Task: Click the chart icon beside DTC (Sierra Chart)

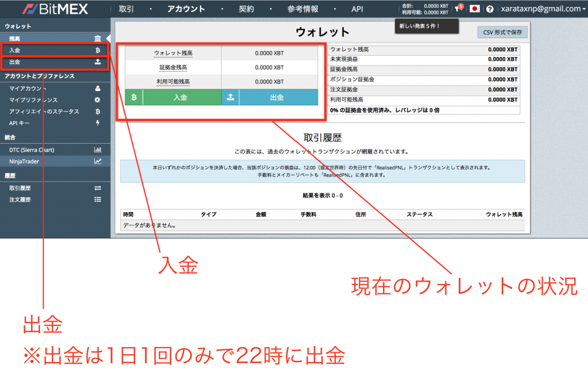Action: 98,150
